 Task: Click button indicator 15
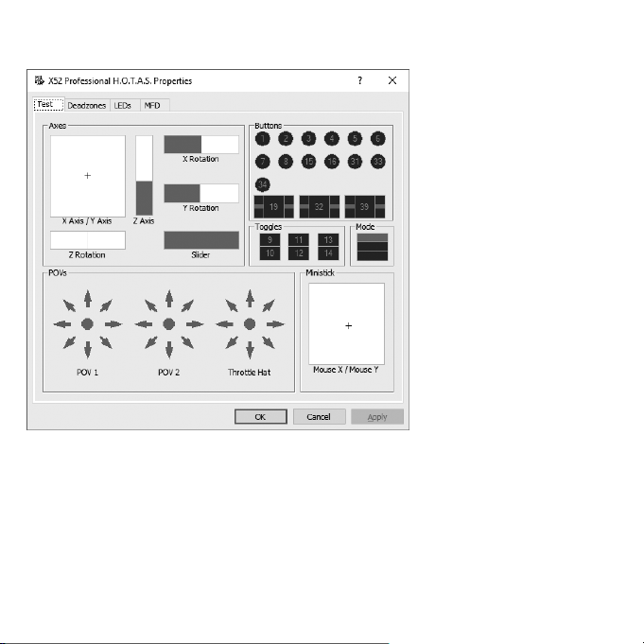(308, 162)
